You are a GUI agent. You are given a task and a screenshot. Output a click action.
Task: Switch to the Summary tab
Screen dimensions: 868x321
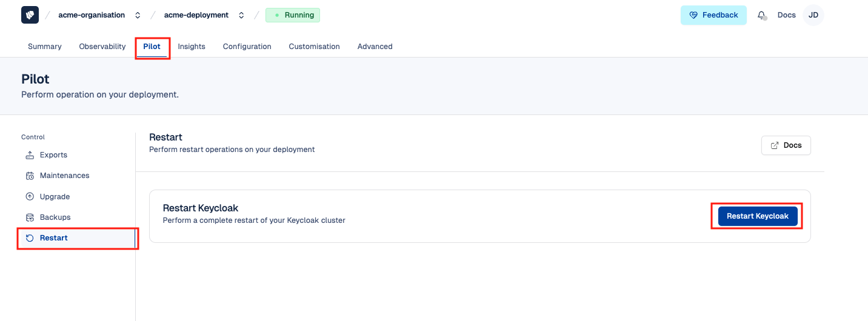point(45,47)
